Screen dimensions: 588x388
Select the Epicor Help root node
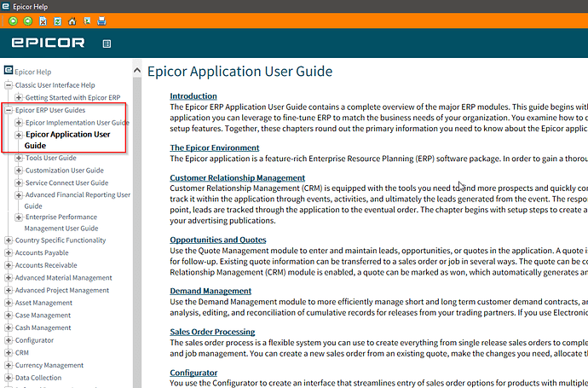pyautogui.click(x=32, y=72)
